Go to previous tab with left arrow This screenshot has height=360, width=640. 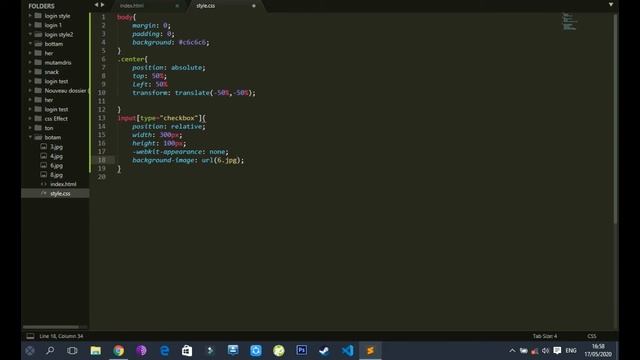pyautogui.click(x=96, y=5)
